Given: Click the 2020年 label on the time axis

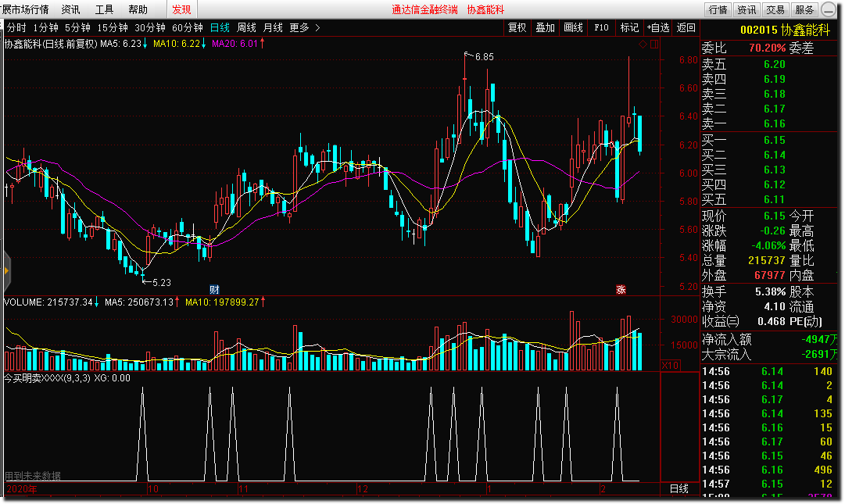Looking at the screenshot, I should click(x=22, y=489).
